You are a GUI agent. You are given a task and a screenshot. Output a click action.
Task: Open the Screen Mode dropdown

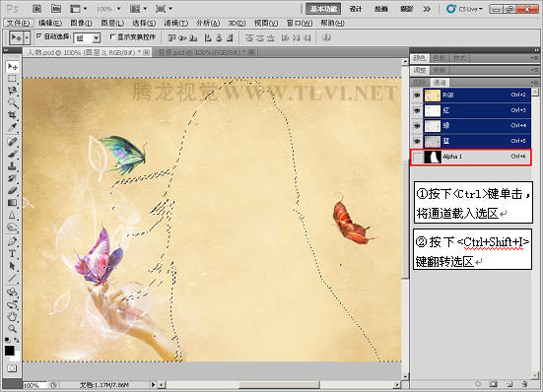[164, 9]
